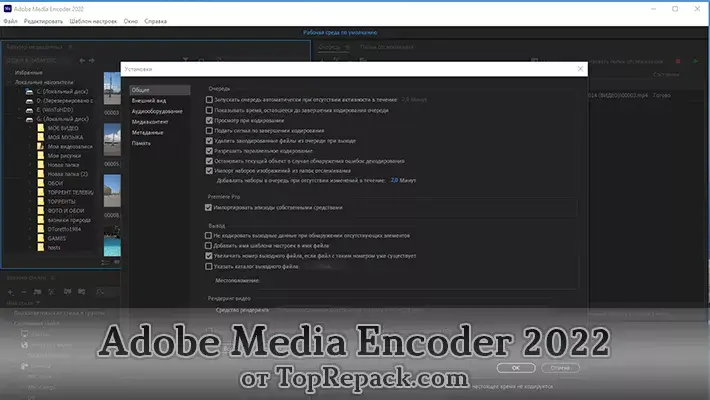Click the D: drive icon in Media Browser
This screenshot has height=400, width=710.
(29, 101)
